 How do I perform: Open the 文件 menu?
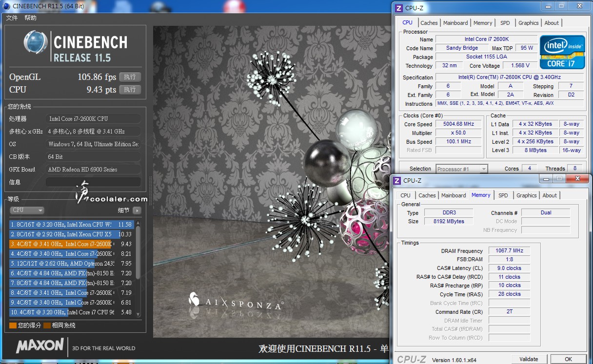point(12,18)
